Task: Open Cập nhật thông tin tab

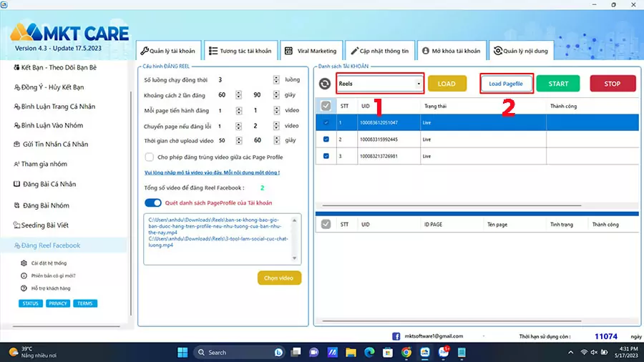Action: (379, 51)
